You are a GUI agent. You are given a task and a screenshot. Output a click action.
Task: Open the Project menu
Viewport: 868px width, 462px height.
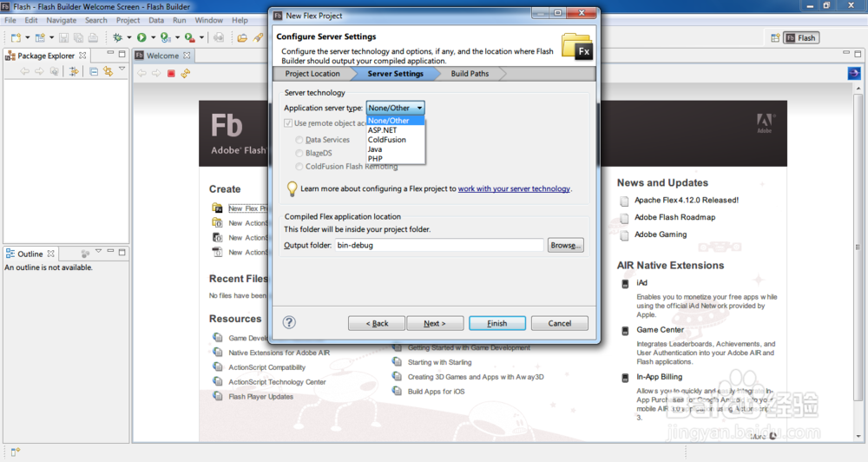point(128,20)
